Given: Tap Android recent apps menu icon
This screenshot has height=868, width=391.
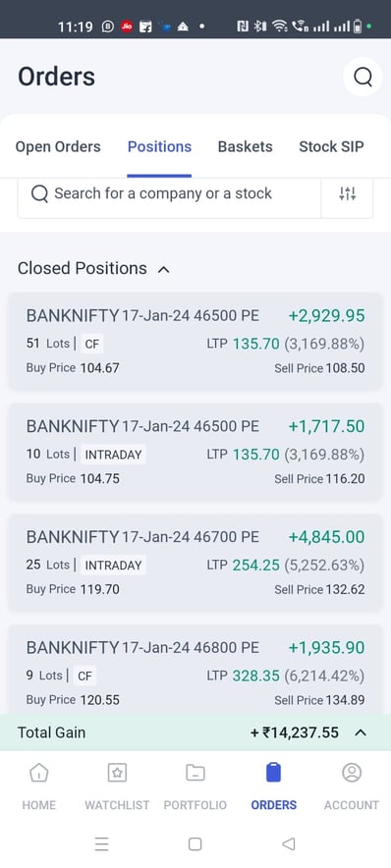Looking at the screenshot, I should pos(101,843).
